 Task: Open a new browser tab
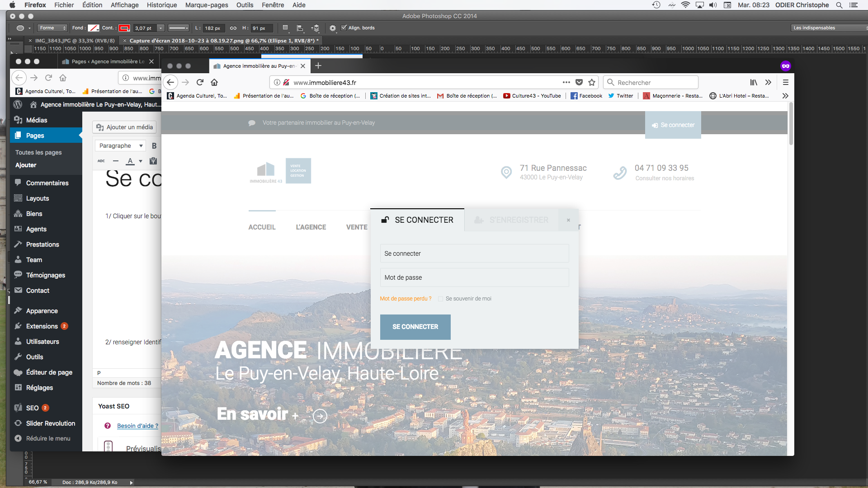coord(318,66)
